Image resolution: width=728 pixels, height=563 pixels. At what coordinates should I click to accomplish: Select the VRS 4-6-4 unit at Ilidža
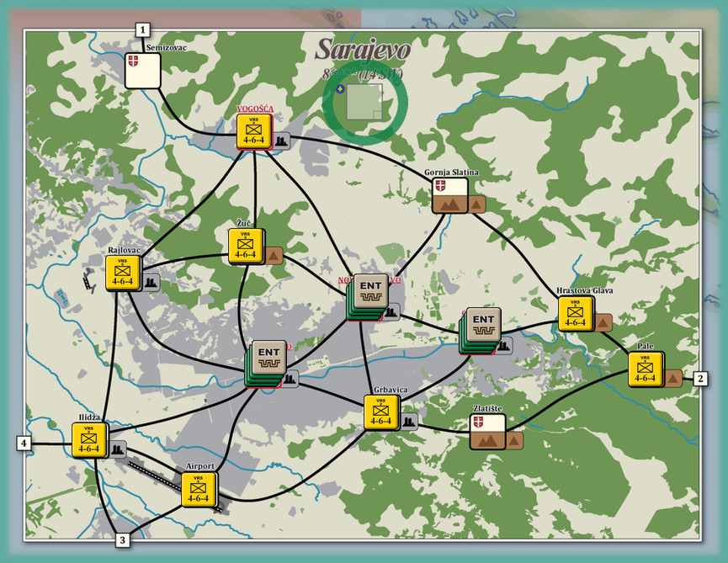88,440
